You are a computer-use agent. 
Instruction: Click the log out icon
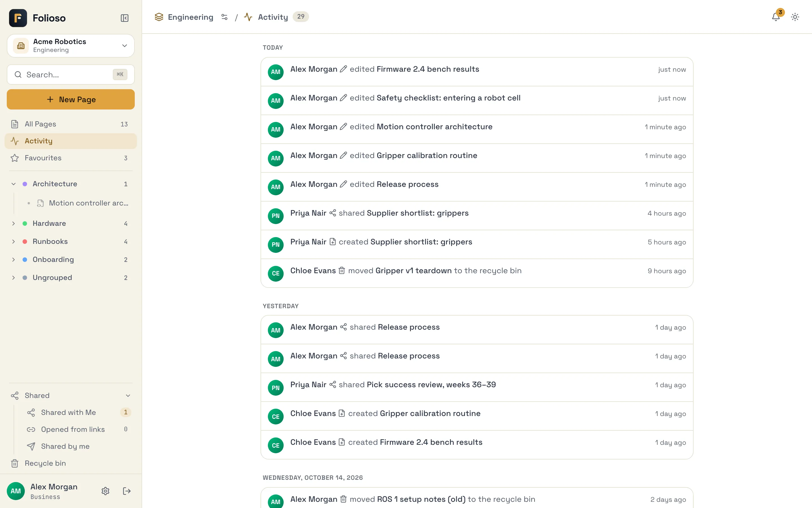pyautogui.click(x=127, y=491)
